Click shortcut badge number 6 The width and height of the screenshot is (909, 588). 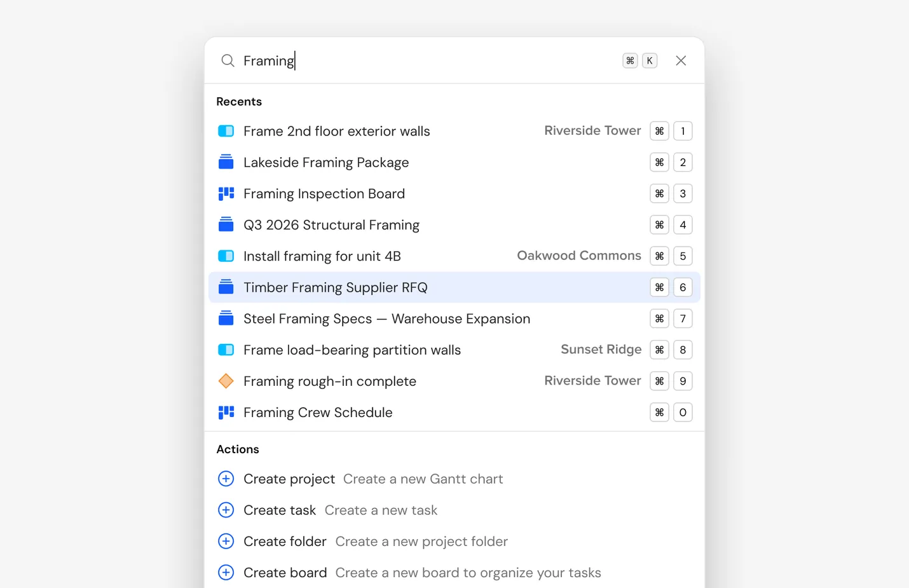click(683, 287)
